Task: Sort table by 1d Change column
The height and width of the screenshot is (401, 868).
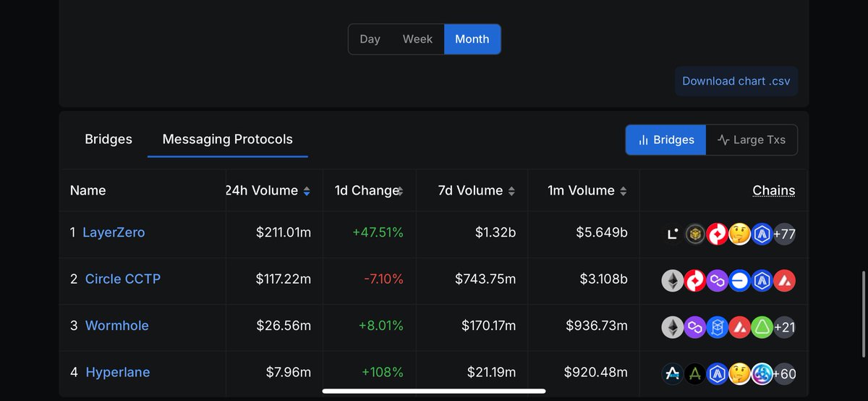Action: [400, 191]
